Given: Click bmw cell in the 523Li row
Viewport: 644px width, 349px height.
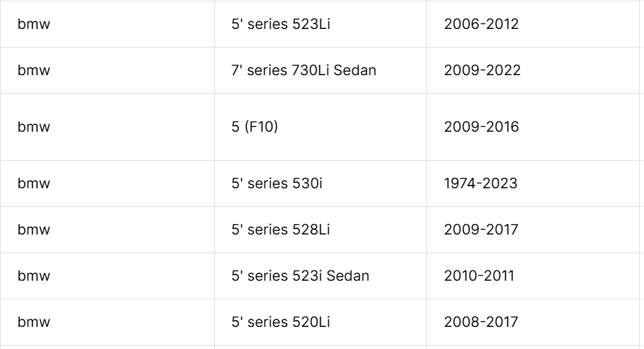Looking at the screenshot, I should (x=107, y=24).
